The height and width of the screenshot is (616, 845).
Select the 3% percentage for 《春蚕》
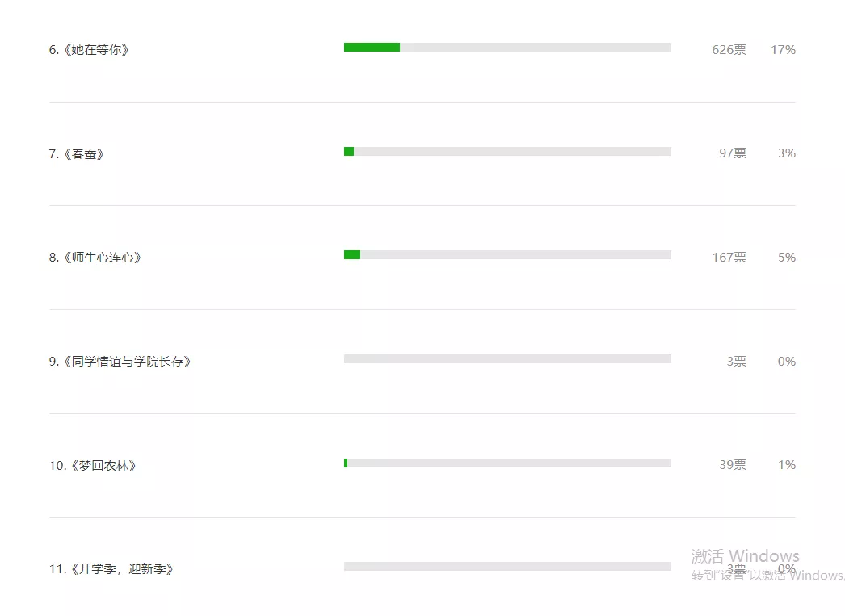787,153
